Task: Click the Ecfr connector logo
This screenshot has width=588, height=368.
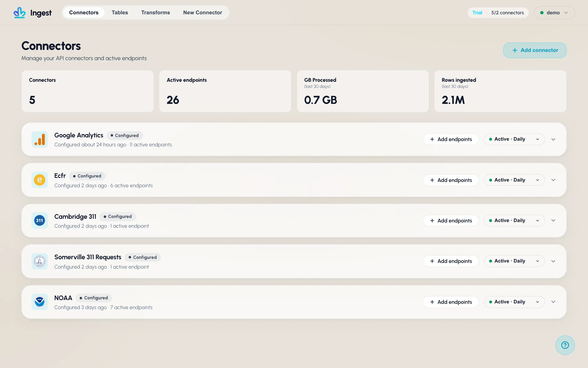Action: click(x=40, y=180)
